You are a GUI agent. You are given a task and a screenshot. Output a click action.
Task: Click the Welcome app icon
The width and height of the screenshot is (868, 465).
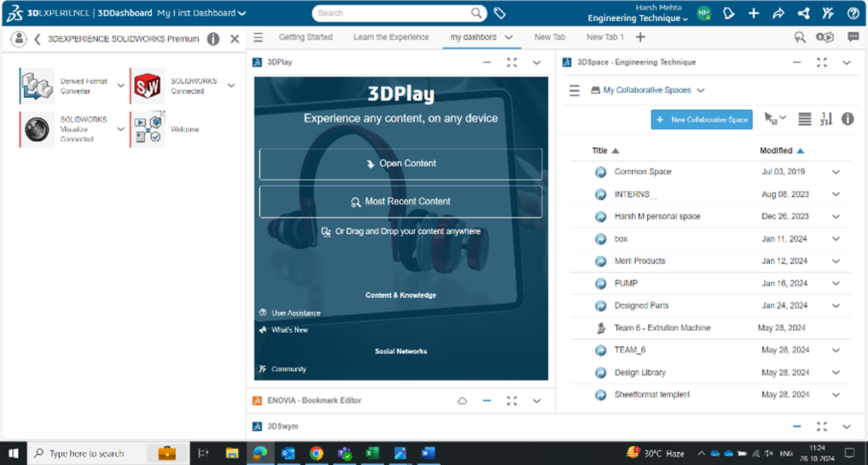(147, 129)
